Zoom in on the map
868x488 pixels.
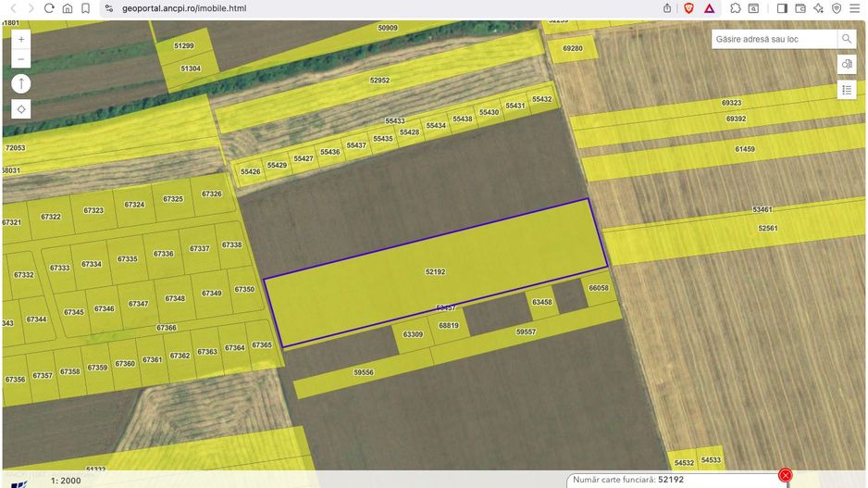click(x=21, y=40)
